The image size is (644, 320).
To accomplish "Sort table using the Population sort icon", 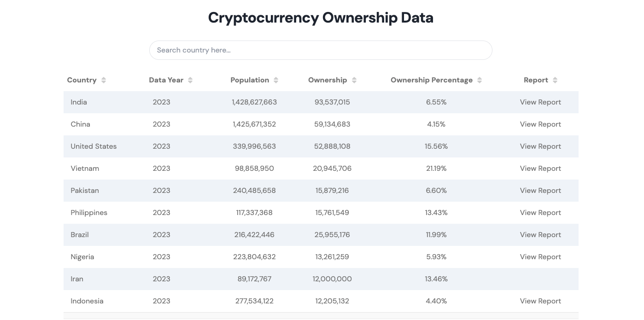I will 276,80.
